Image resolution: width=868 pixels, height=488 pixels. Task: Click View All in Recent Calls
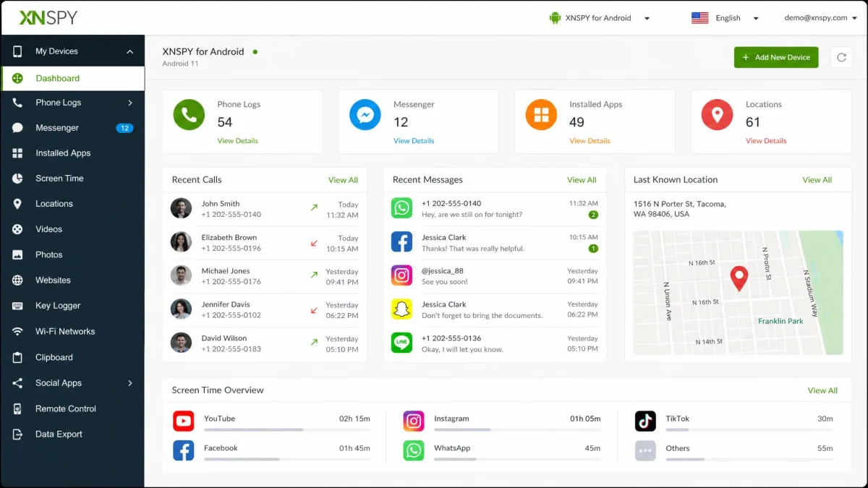(x=343, y=180)
